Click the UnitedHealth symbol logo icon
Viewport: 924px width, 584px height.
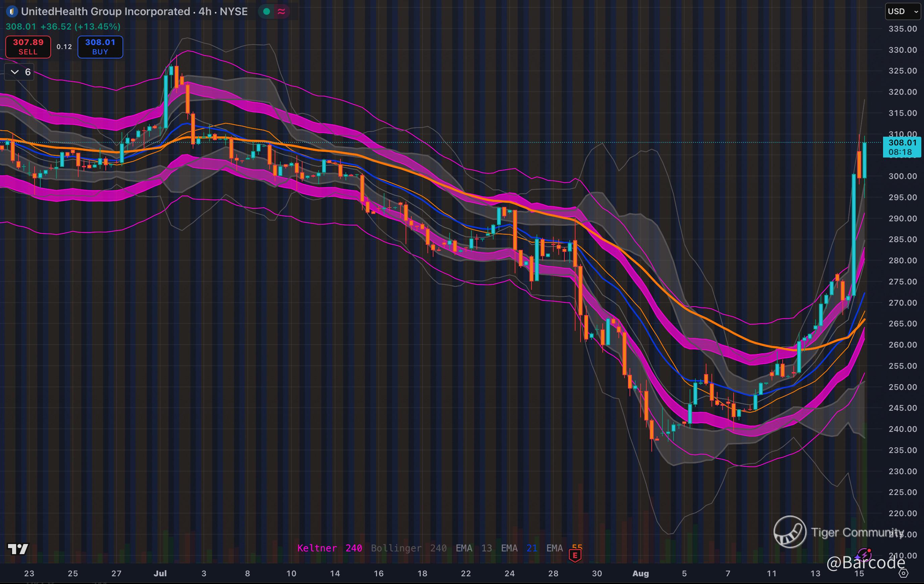pyautogui.click(x=12, y=11)
